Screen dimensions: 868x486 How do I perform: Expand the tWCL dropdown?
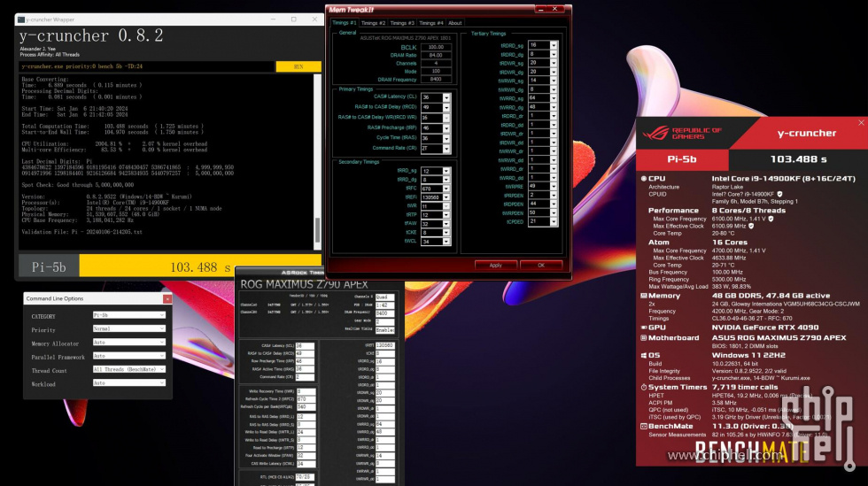(446, 242)
